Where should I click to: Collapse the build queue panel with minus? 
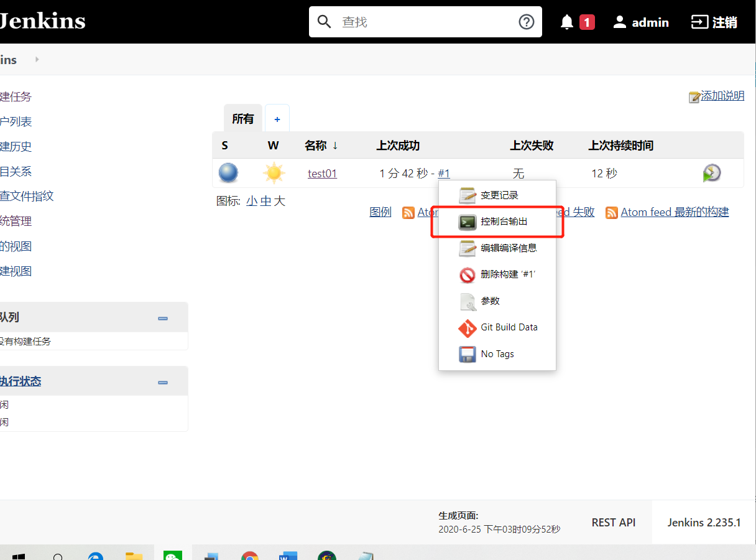[163, 318]
